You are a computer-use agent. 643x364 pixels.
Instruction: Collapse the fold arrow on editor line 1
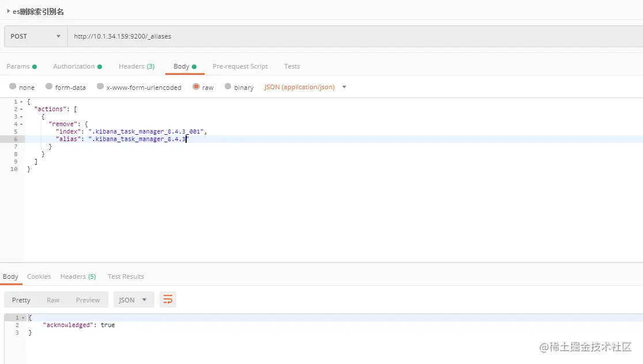pyautogui.click(x=21, y=102)
